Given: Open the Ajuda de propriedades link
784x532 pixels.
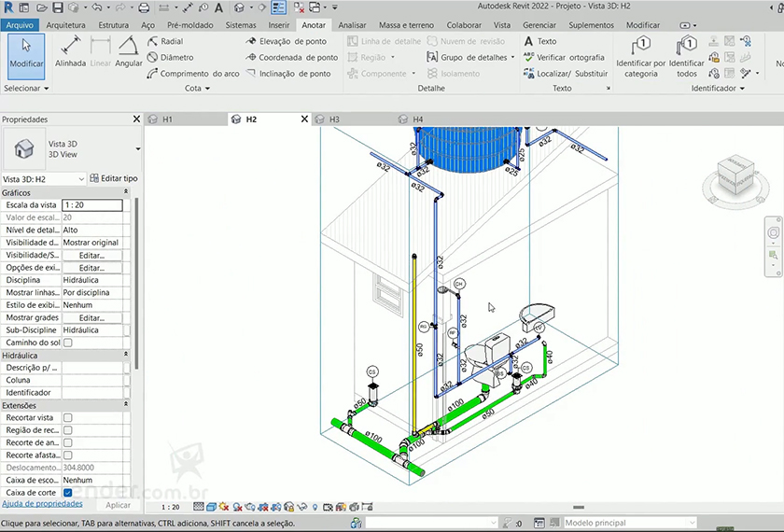Looking at the screenshot, I should click(42, 504).
